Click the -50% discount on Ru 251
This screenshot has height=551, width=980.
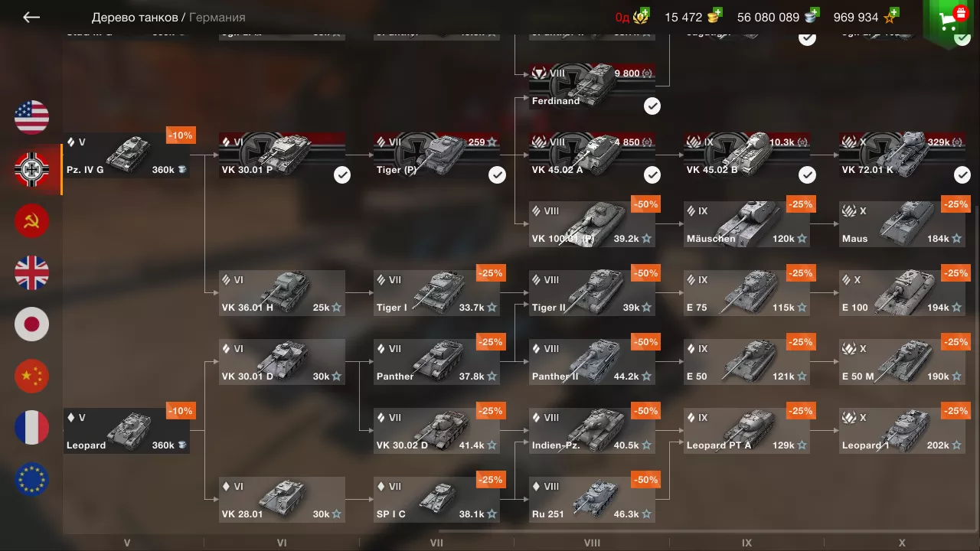(646, 480)
